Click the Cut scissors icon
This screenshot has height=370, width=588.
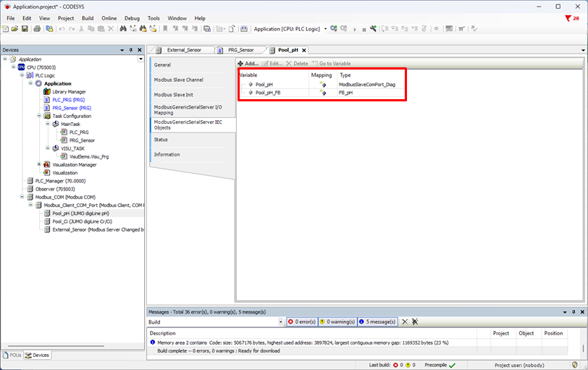click(81, 29)
